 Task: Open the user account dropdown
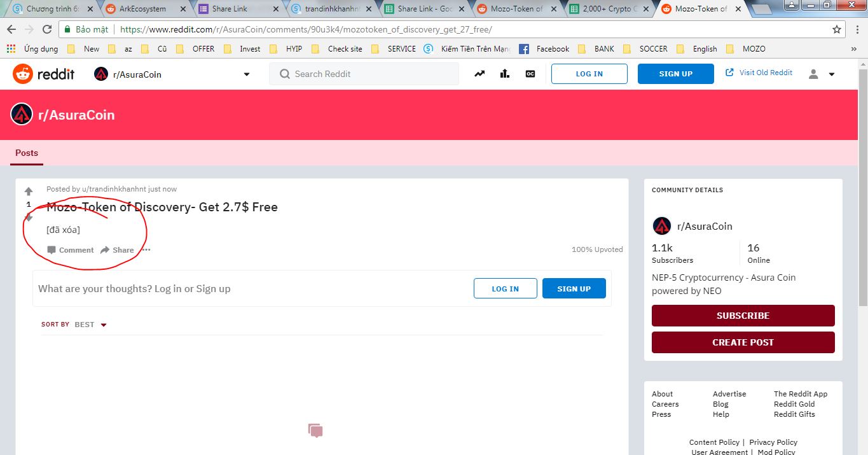(x=822, y=74)
